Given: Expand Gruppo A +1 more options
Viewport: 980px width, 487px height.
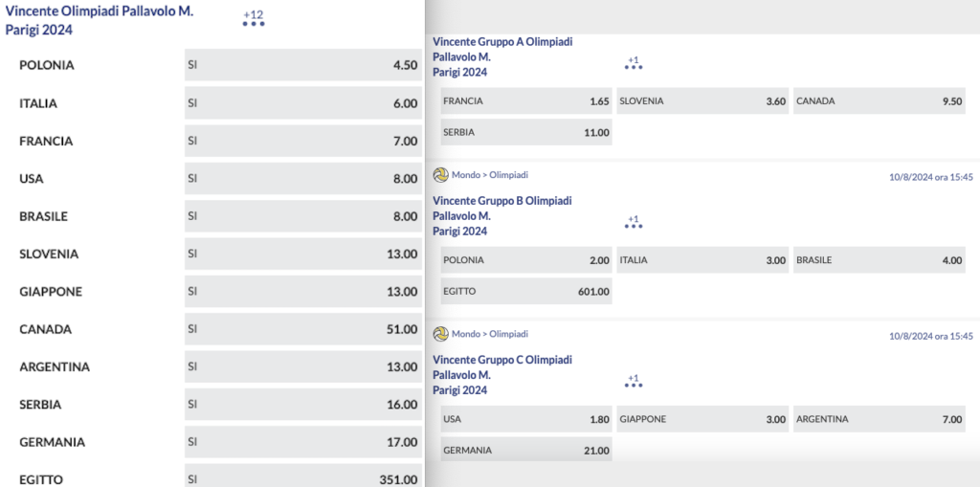Looking at the screenshot, I should [634, 62].
